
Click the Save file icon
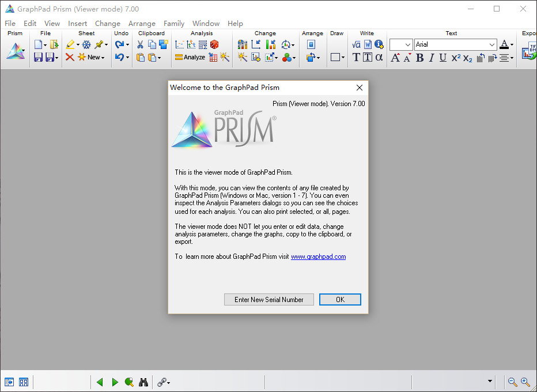pyautogui.click(x=38, y=56)
